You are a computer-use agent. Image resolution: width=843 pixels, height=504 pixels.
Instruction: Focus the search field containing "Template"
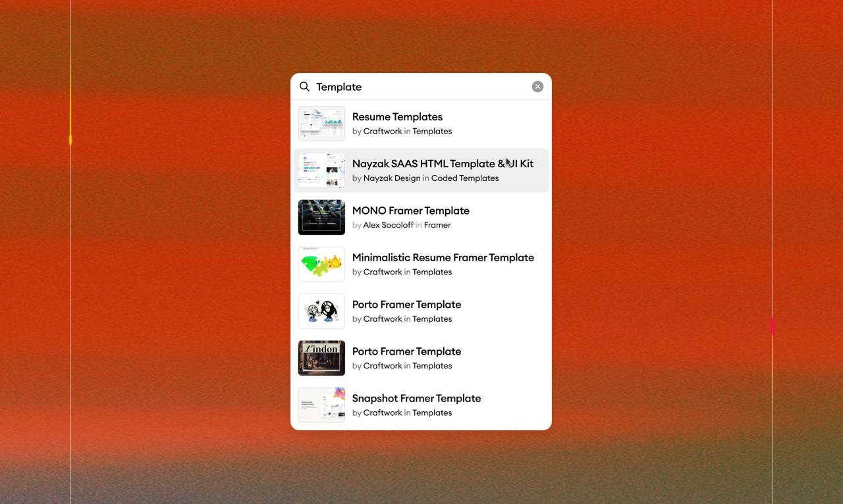(421, 87)
